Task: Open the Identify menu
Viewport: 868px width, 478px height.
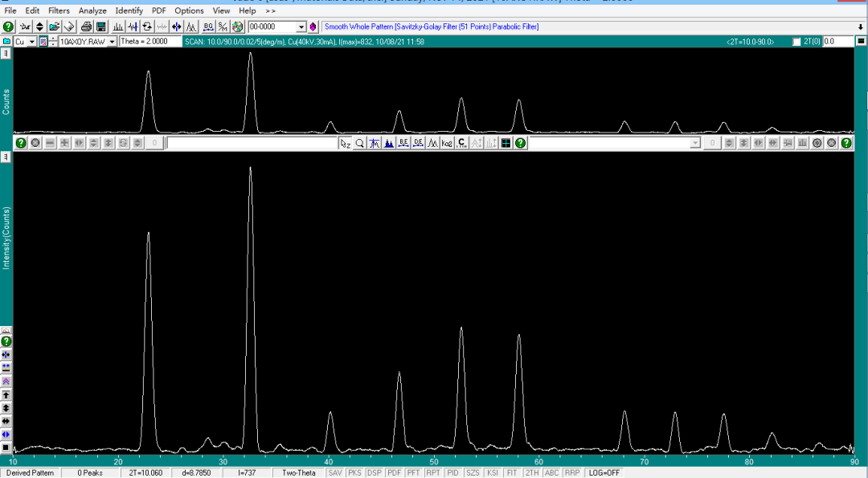Action: [x=129, y=11]
